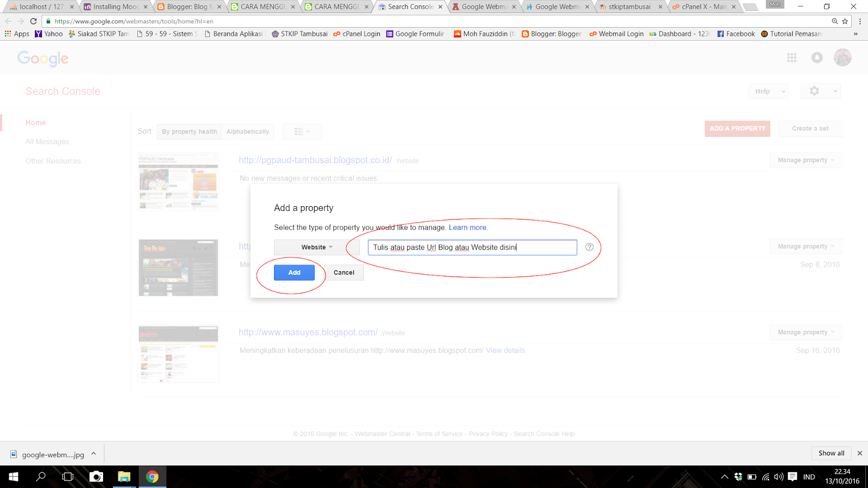Image resolution: width=868 pixels, height=488 pixels.
Task: Open the Webmaster Central footer link
Action: (382, 434)
